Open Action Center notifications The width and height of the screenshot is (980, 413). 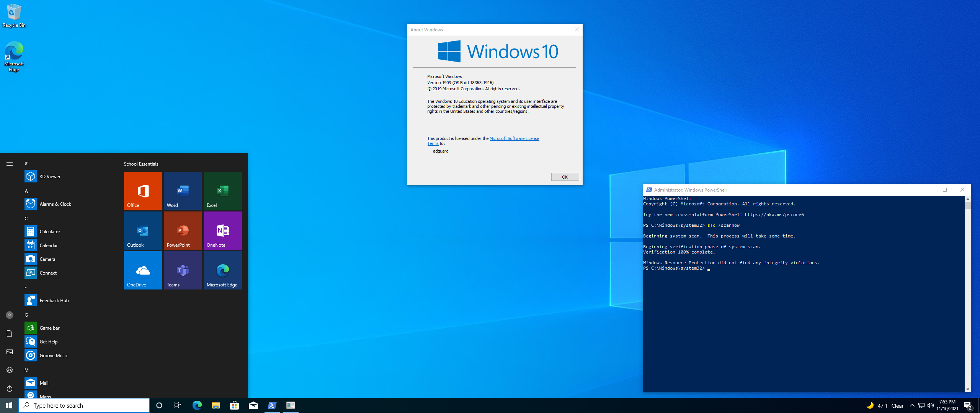coord(969,405)
